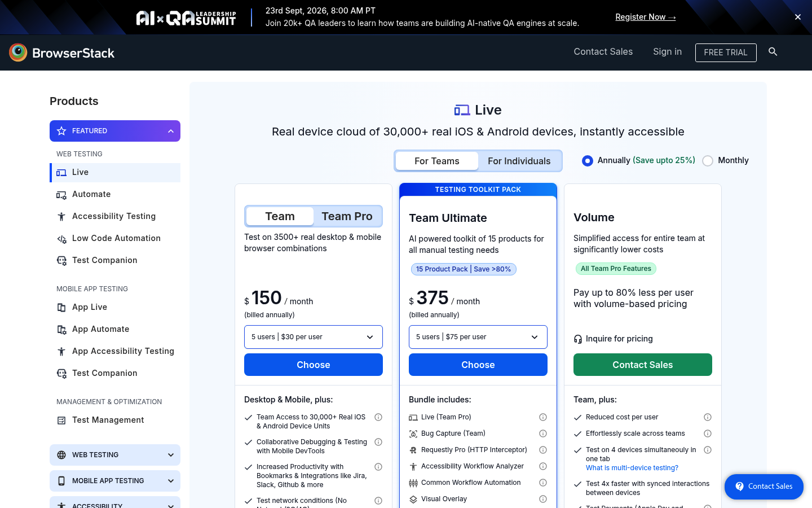Close the AI QA Summit banner

point(798,17)
